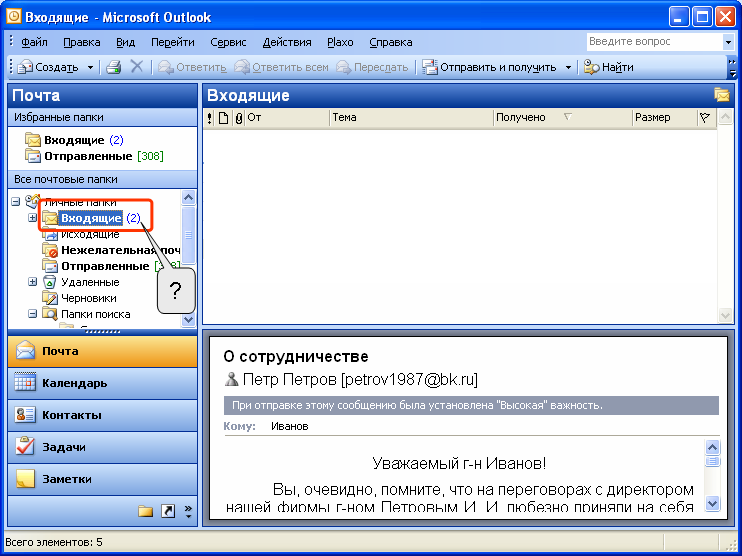Sort by От column header
The height and width of the screenshot is (556, 742).
pyautogui.click(x=287, y=118)
